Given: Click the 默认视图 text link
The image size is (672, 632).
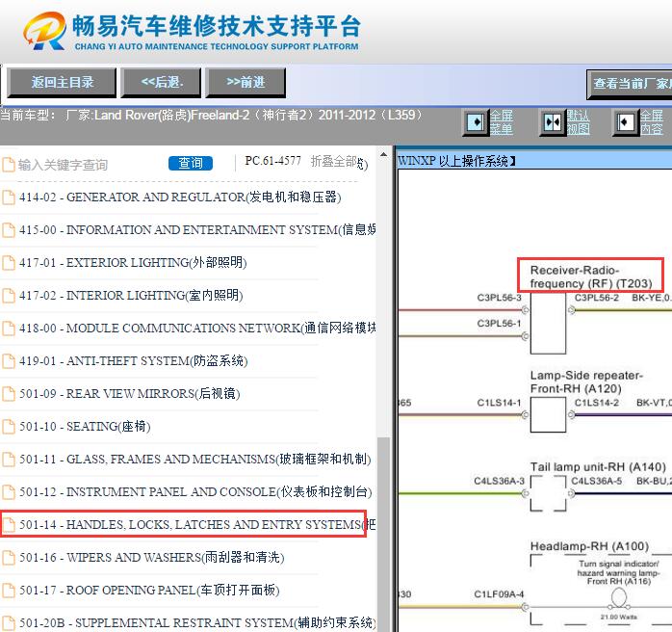Looking at the screenshot, I should pyautogui.click(x=579, y=122).
